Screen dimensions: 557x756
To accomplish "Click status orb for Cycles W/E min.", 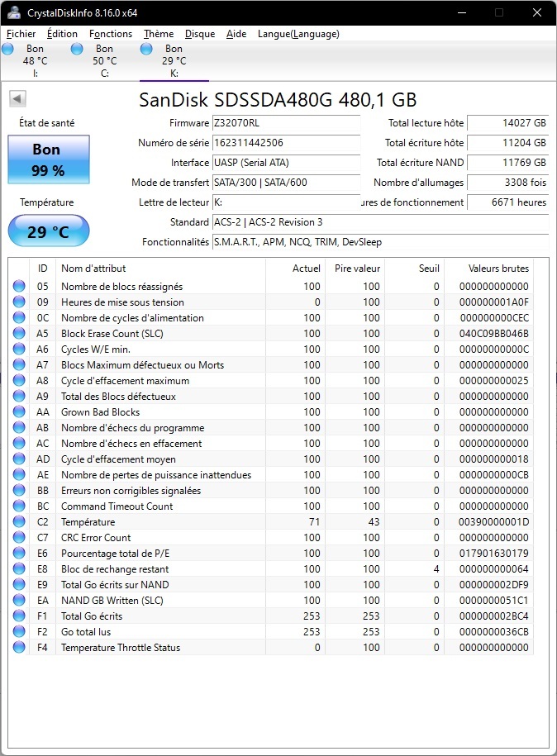I will pos(19,349).
